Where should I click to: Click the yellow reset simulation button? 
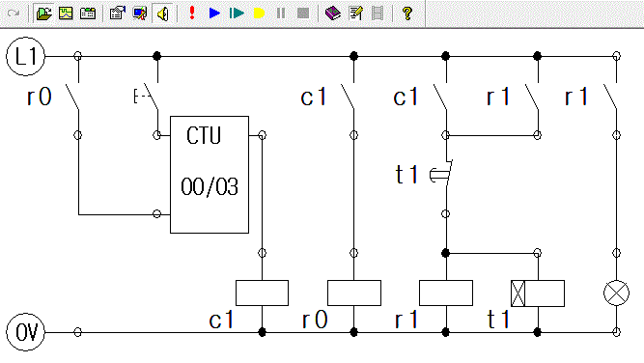click(x=259, y=14)
